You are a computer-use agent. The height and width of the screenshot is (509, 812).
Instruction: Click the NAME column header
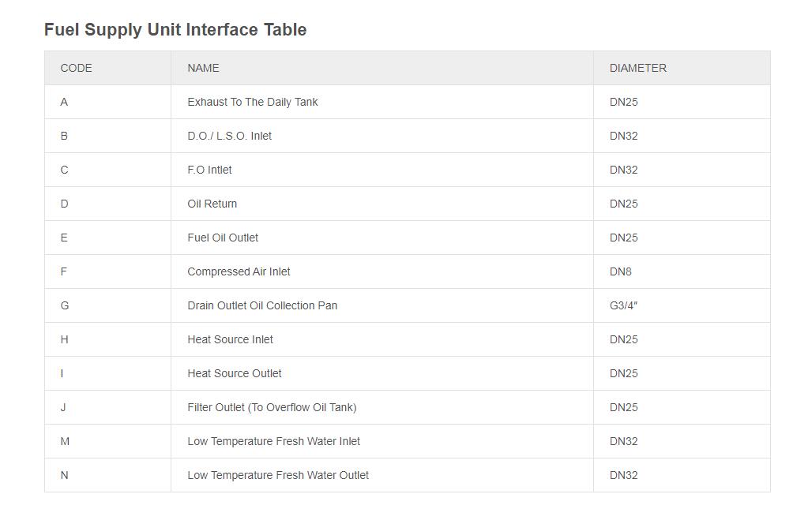pyautogui.click(x=203, y=68)
